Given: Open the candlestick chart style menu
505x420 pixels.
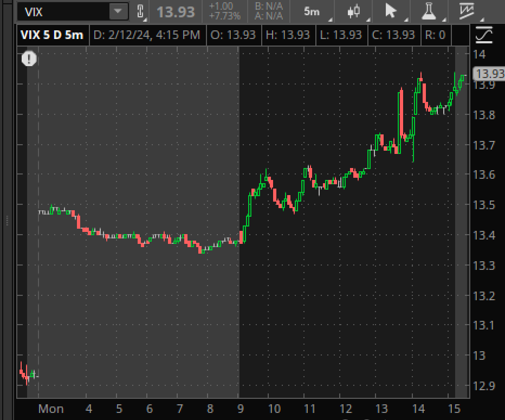Looking at the screenshot, I should click(x=354, y=11).
